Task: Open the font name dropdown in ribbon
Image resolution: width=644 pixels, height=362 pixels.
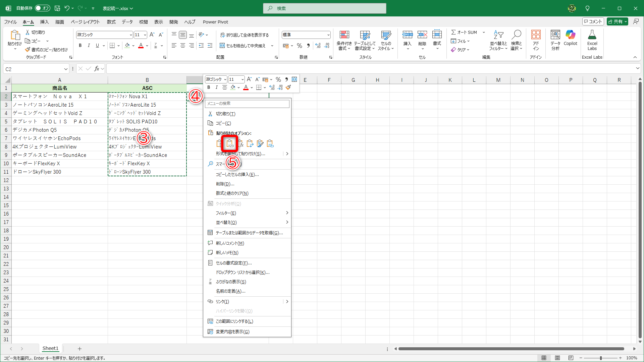Action: 131,35
